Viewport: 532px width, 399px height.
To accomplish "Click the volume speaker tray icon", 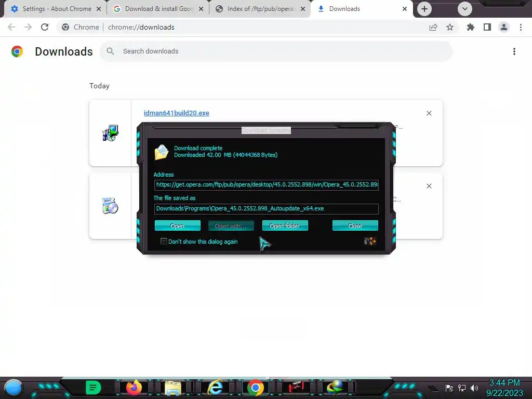I will (x=474, y=388).
